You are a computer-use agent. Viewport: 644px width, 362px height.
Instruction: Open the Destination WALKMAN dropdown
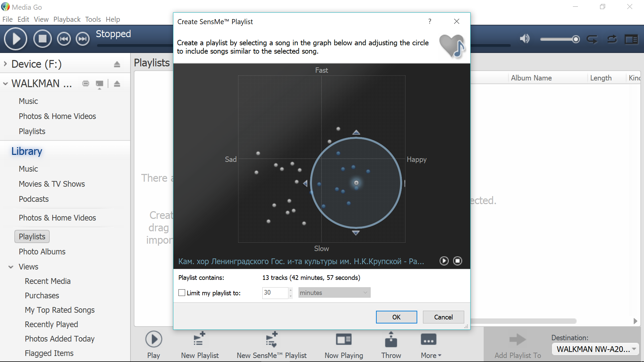point(596,349)
